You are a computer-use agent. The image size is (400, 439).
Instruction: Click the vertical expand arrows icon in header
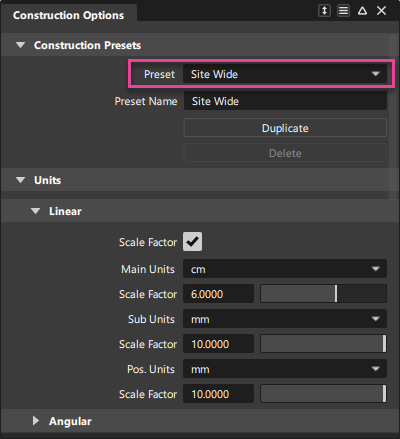tap(324, 11)
